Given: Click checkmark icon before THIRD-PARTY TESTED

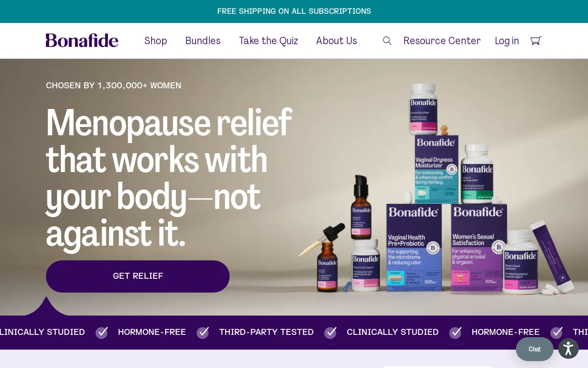Looking at the screenshot, I should pos(203,332).
